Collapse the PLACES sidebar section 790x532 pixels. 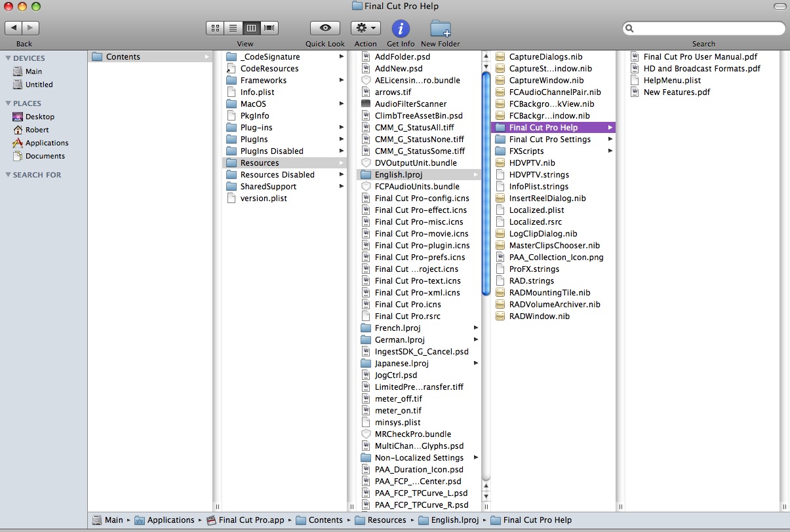click(x=9, y=104)
